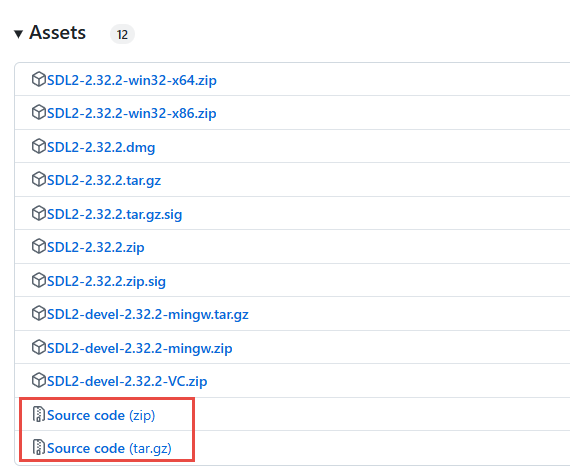Collapse the Assets section triangle
Screen dimensions: 570x469
(x=19, y=34)
